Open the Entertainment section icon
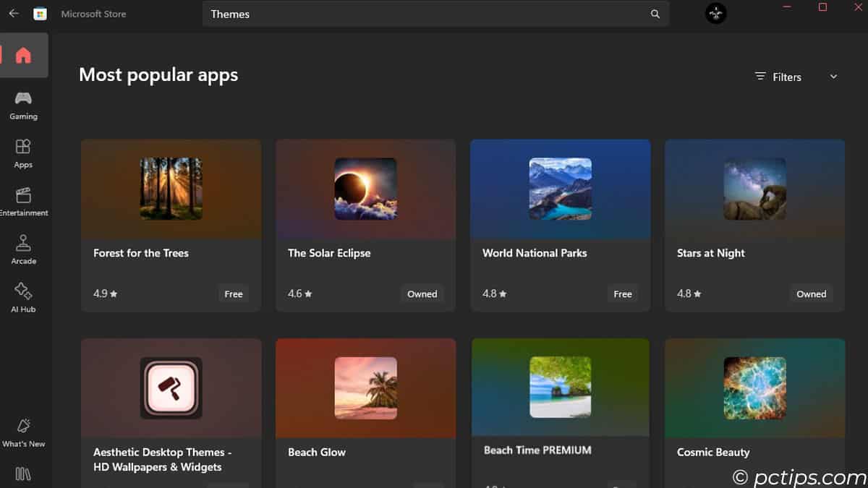The image size is (868, 488). coord(24,196)
